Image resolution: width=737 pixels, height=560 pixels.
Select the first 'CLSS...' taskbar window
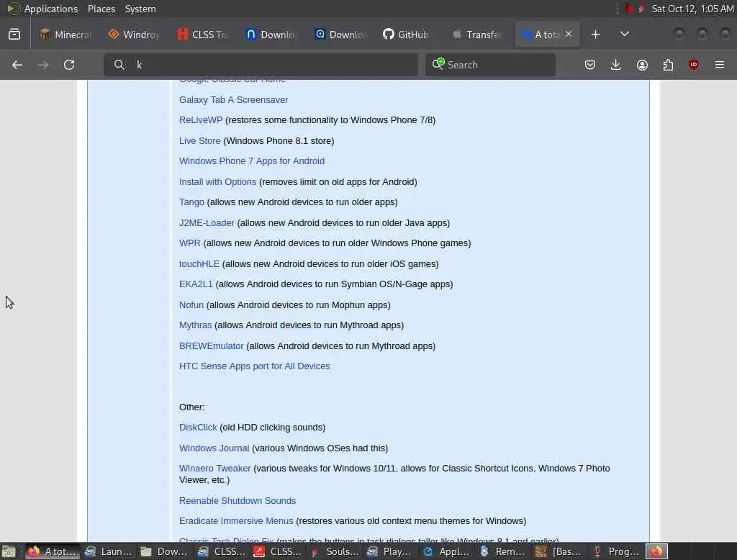click(222, 551)
